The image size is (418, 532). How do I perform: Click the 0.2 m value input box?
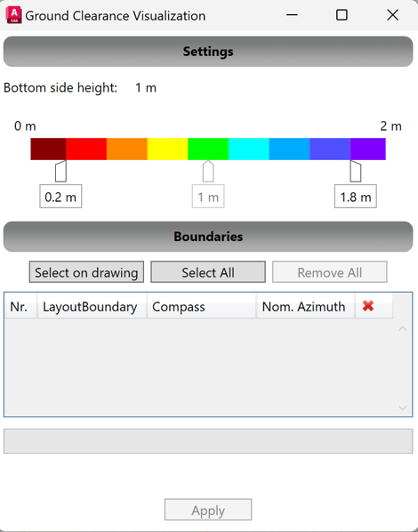click(60, 197)
